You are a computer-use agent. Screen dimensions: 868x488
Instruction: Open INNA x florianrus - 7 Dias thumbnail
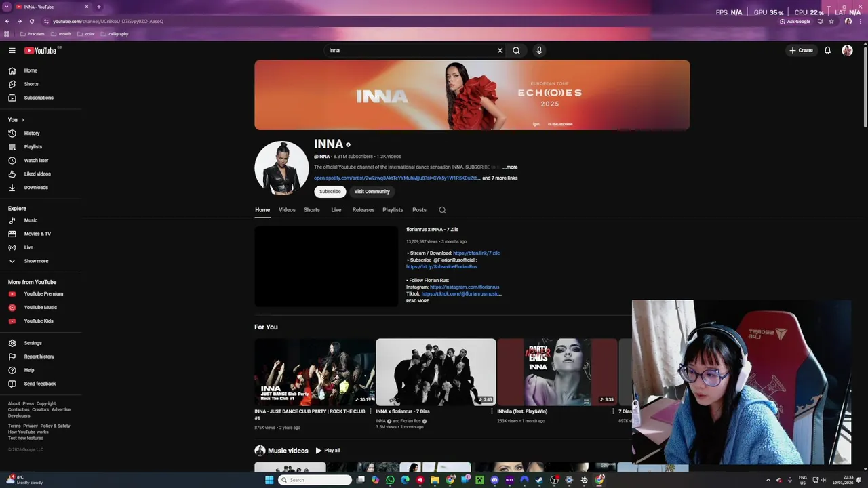(x=436, y=372)
